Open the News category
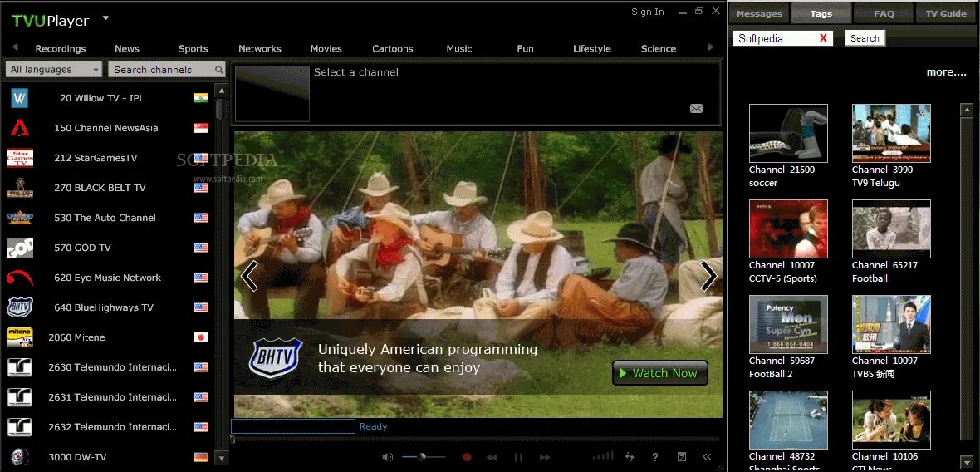The width and height of the screenshot is (980, 472). pos(127,49)
